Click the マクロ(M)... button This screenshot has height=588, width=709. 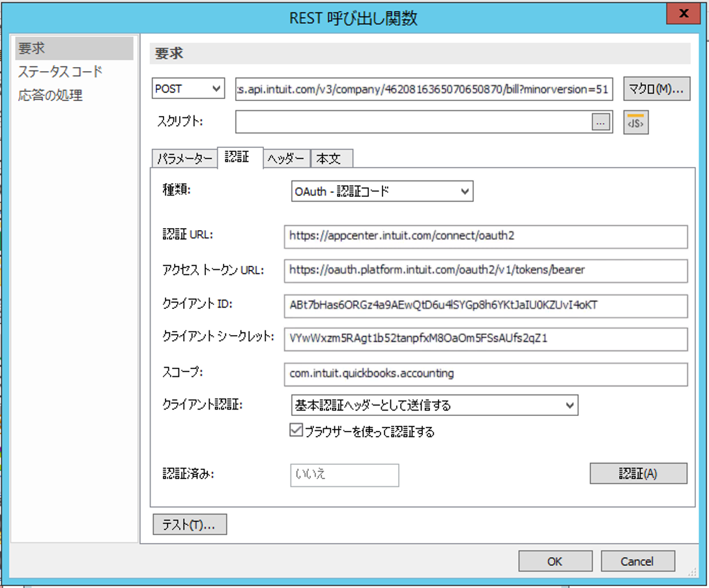657,89
